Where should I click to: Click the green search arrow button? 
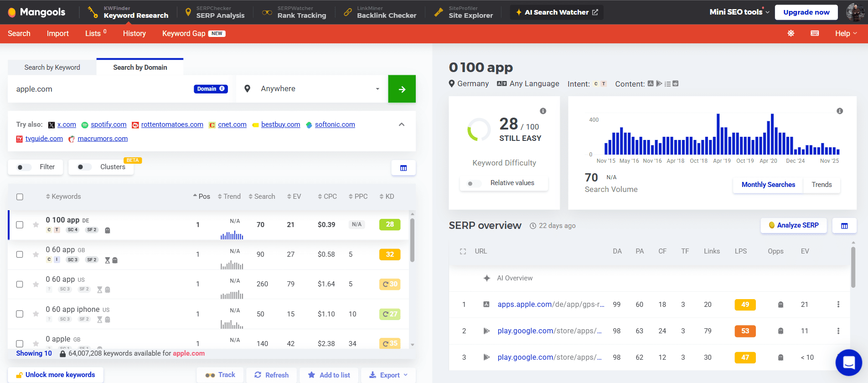pyautogui.click(x=402, y=89)
